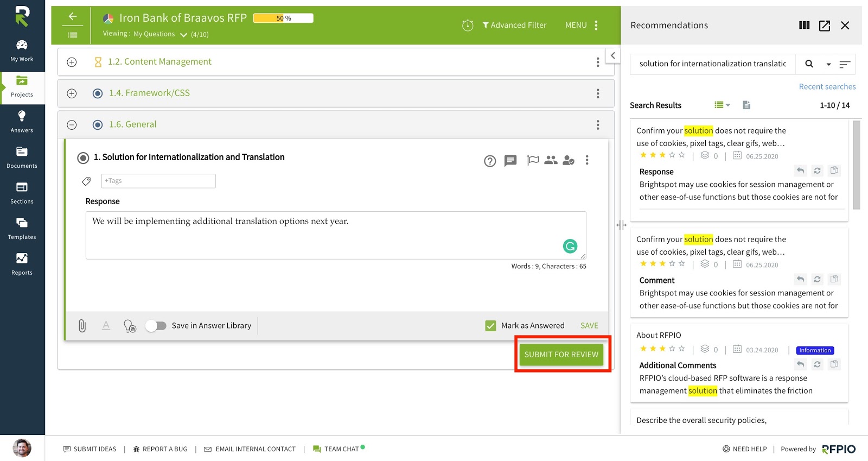Select radio for 1.6 General
Screen dimensions: 868x461
(98, 125)
